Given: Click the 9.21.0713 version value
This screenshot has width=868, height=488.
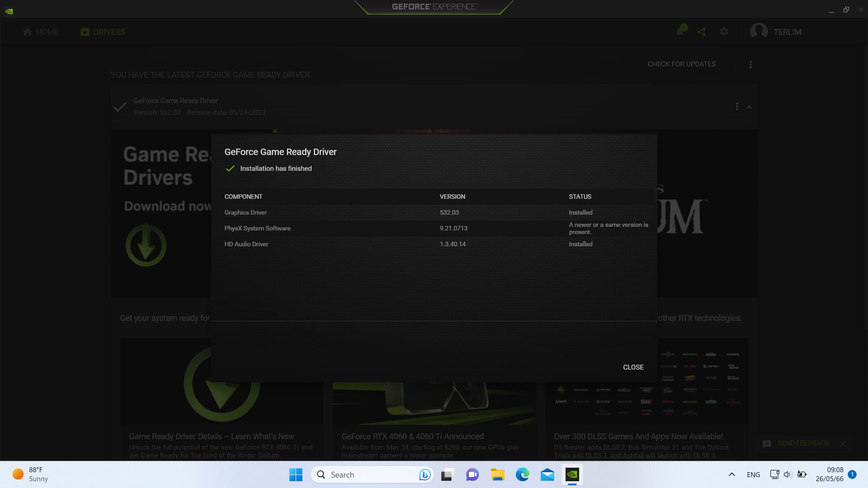Looking at the screenshot, I should pyautogui.click(x=453, y=228).
